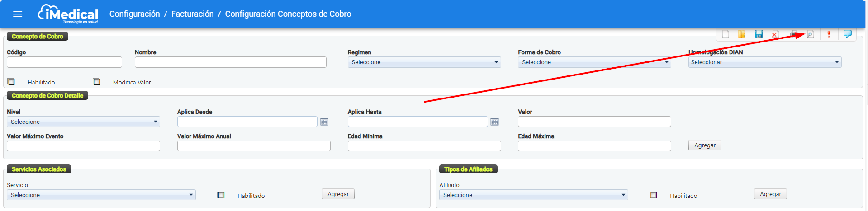
Task: Open the Forma de Cobro dropdown
Action: pyautogui.click(x=594, y=62)
